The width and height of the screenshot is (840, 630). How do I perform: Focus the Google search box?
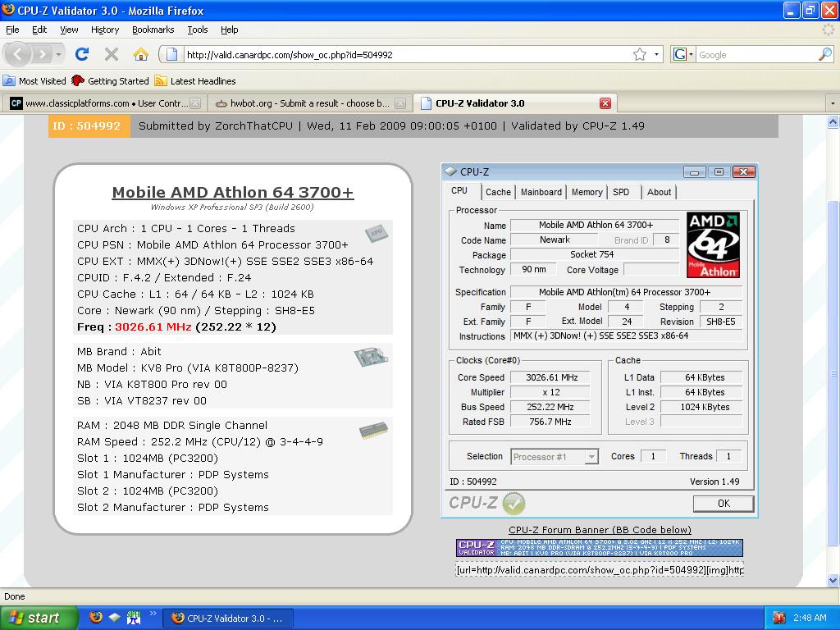(x=756, y=55)
